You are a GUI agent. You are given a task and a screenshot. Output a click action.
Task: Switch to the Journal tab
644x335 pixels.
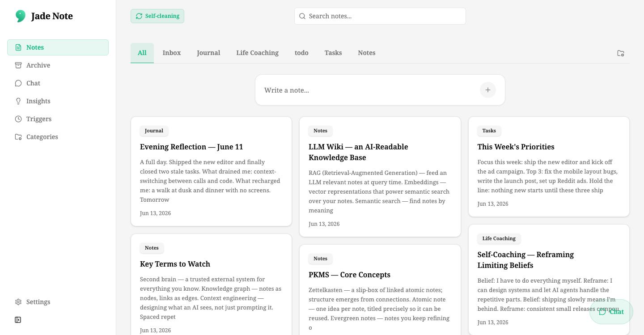(208, 53)
